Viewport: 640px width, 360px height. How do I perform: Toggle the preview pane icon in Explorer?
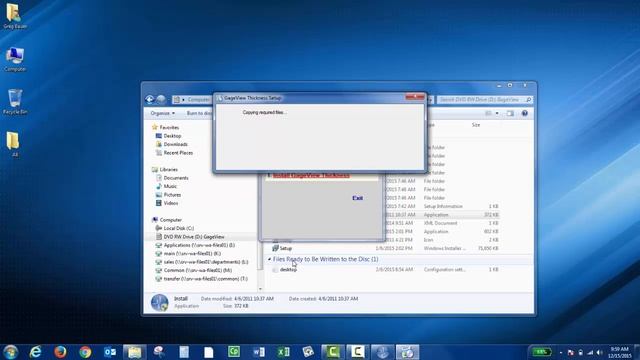click(x=510, y=113)
